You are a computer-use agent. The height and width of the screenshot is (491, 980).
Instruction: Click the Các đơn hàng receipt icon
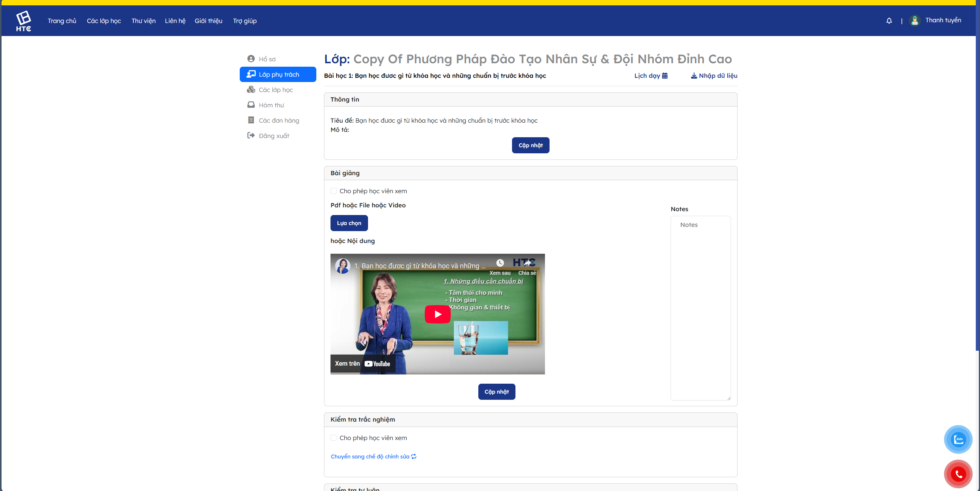click(x=251, y=120)
